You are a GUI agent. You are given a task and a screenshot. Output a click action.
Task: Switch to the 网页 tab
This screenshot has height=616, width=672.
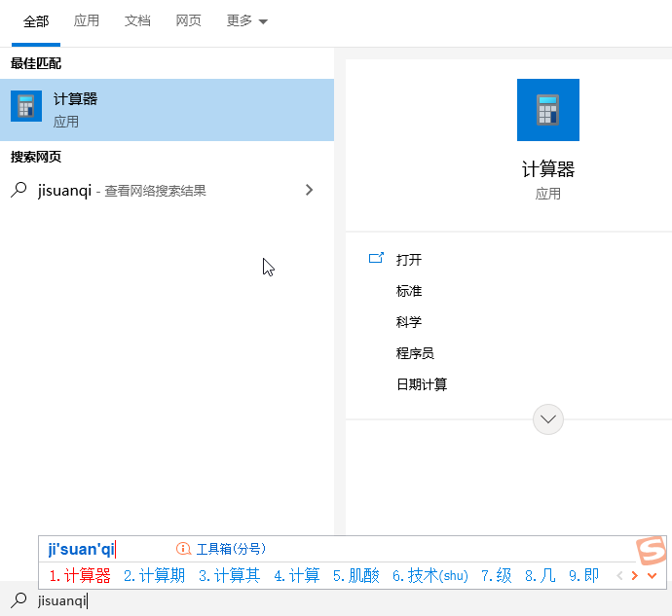click(x=188, y=20)
